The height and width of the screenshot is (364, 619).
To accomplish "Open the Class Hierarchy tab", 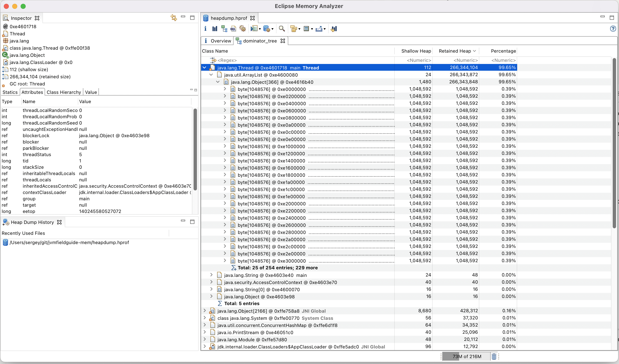I will point(64,92).
